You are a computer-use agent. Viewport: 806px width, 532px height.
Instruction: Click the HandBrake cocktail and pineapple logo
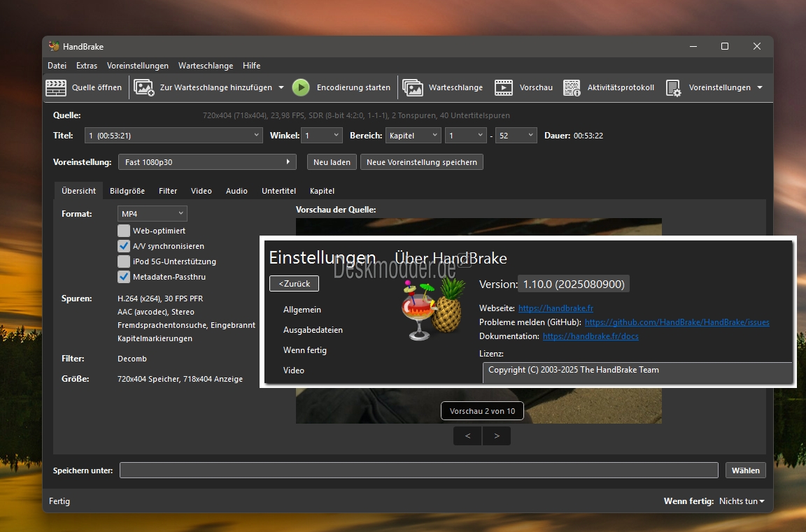tap(433, 309)
